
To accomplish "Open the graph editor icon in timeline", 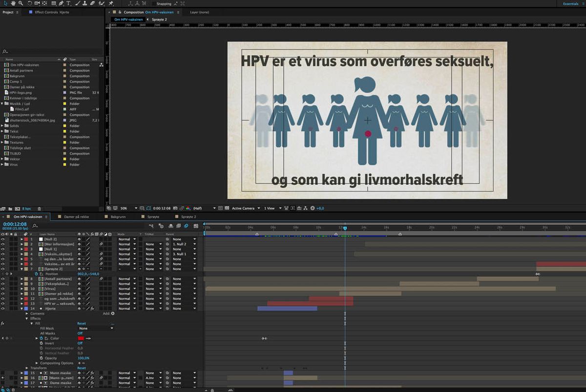I will pyautogui.click(x=196, y=226).
